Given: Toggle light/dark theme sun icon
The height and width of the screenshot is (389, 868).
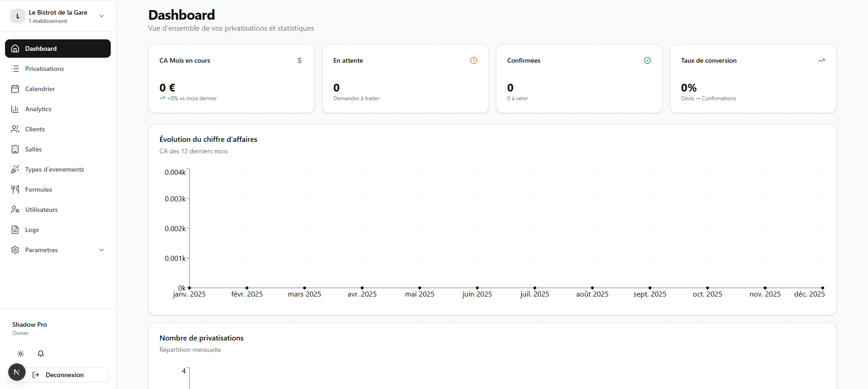Looking at the screenshot, I should [21, 354].
